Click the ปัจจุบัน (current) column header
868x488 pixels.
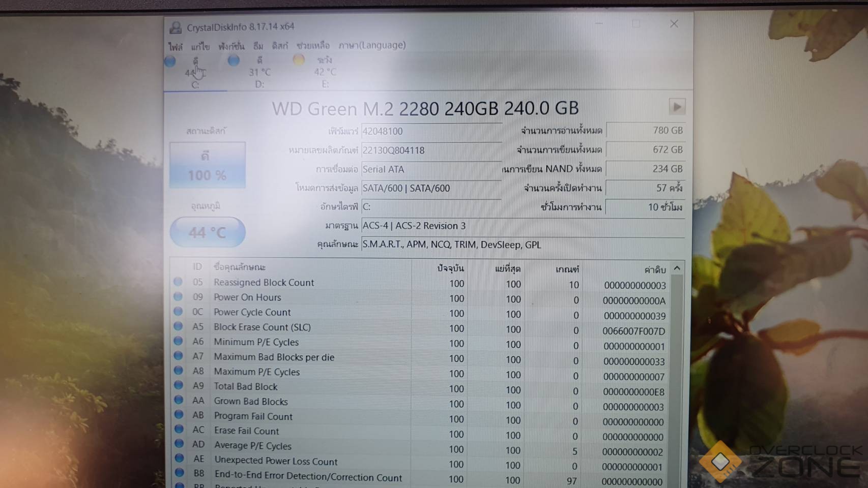tap(451, 268)
